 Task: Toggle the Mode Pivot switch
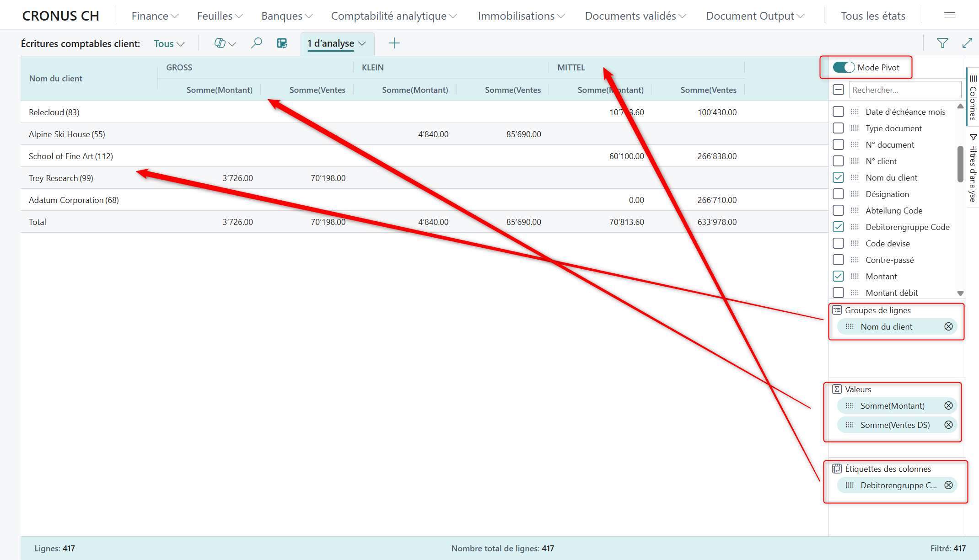843,67
